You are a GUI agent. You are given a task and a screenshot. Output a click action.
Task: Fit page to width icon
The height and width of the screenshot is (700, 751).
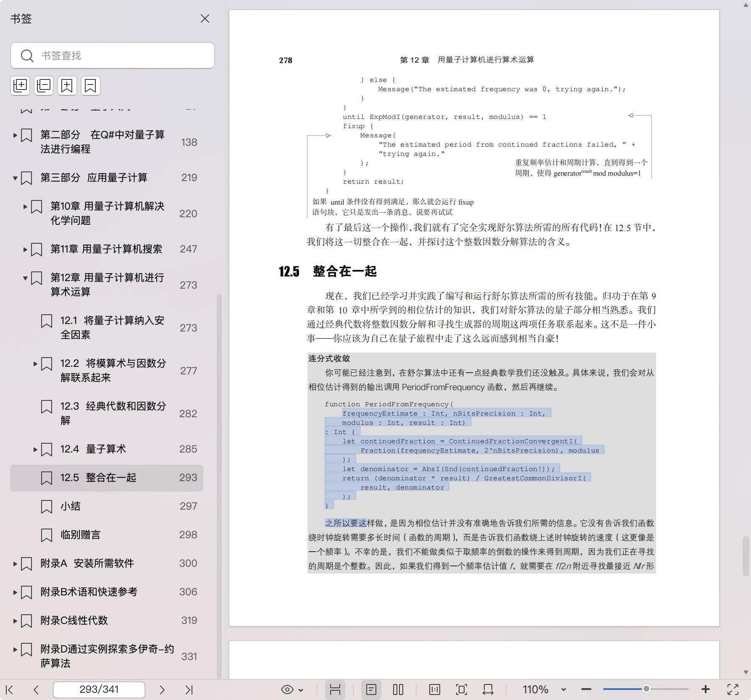click(x=488, y=689)
